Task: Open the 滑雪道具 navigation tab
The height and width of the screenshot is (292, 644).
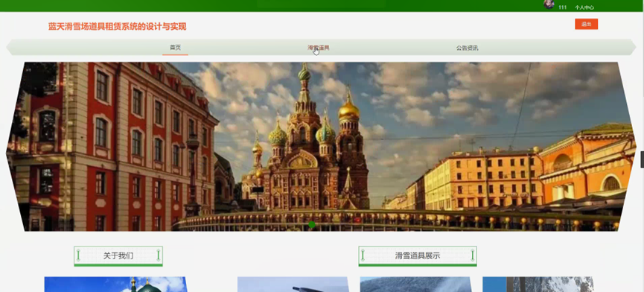Action: pos(319,48)
